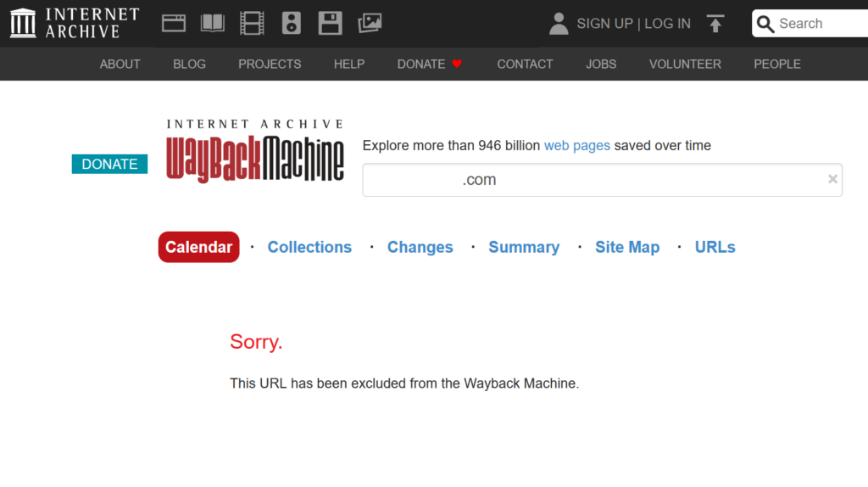Open the Web archive icon
The width and height of the screenshot is (868, 487).
point(173,23)
